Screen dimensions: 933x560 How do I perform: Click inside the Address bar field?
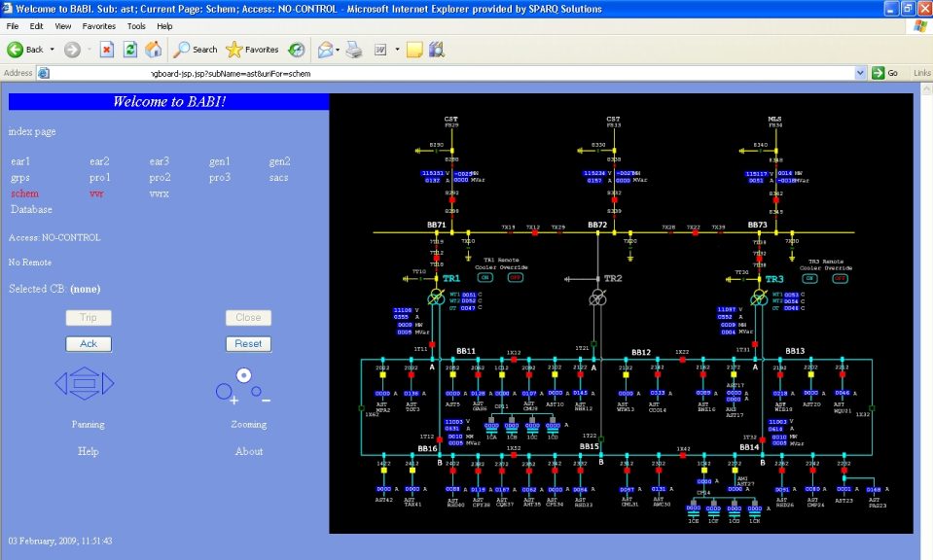(x=452, y=73)
